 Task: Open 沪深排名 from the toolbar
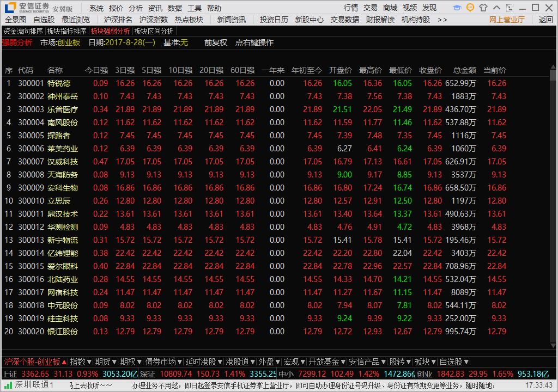pos(118,20)
